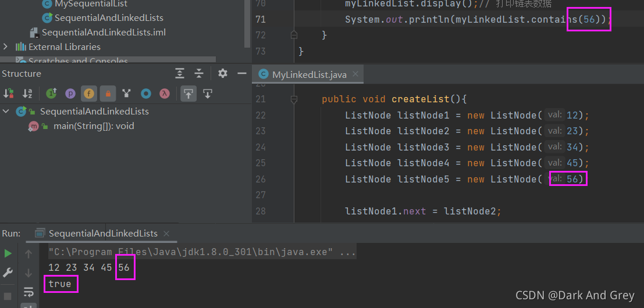Select Scratches and Consoles node
The height and width of the screenshot is (308, 644).
coord(78,60)
